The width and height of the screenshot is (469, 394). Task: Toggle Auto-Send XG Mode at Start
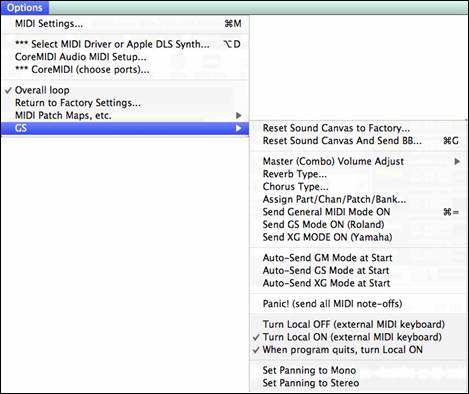coord(358,283)
